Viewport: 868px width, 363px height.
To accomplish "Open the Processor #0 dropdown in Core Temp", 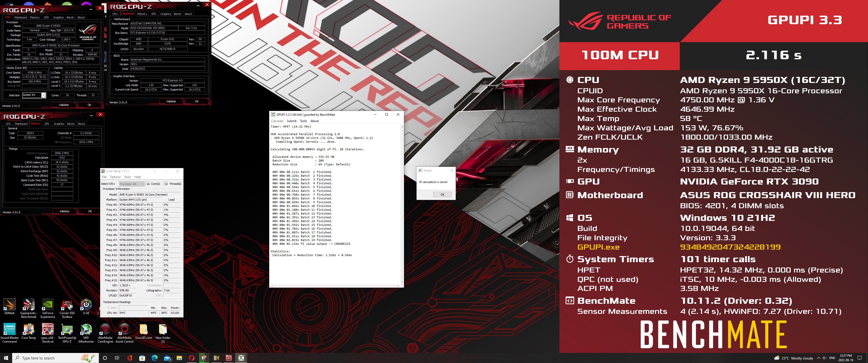I will point(132,184).
